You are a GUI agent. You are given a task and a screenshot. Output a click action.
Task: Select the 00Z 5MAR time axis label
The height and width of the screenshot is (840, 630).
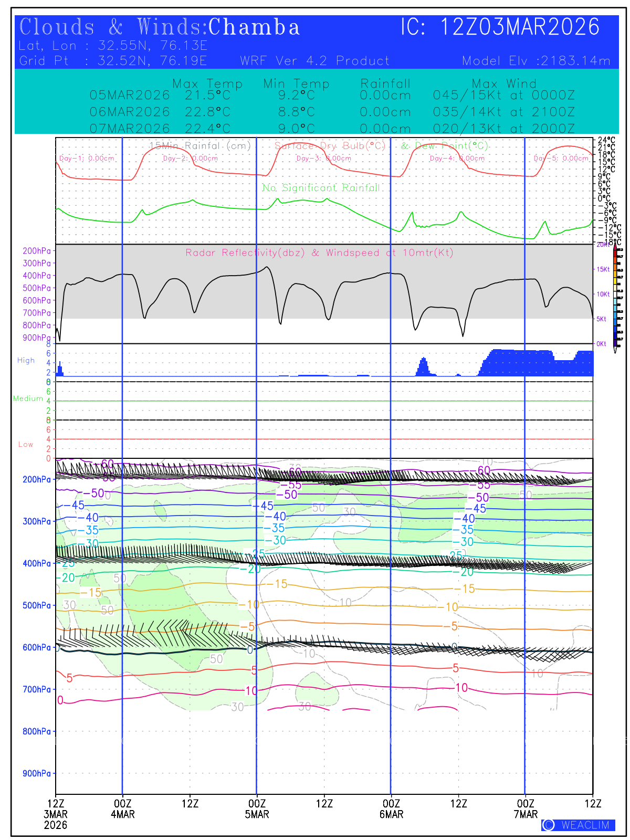[257, 809]
